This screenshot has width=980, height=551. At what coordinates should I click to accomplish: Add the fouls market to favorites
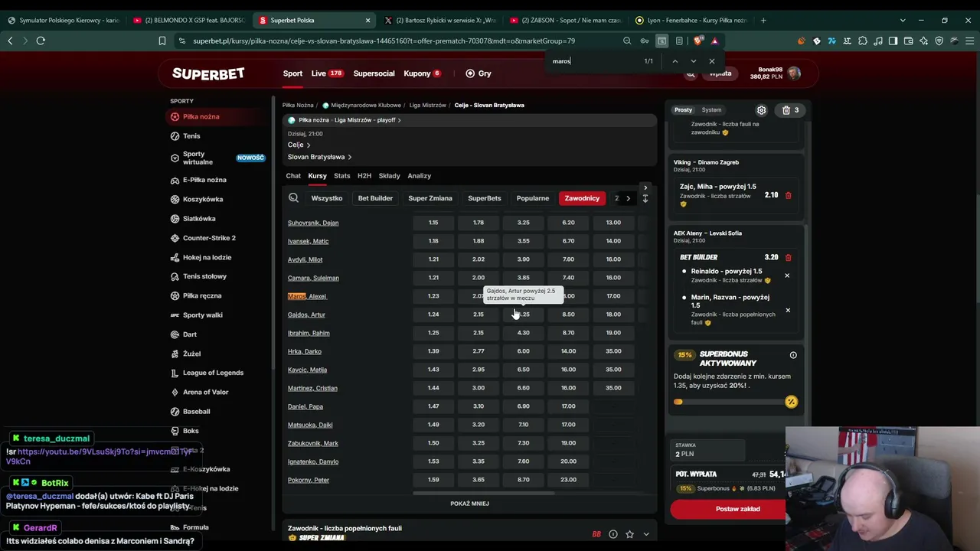(629, 534)
